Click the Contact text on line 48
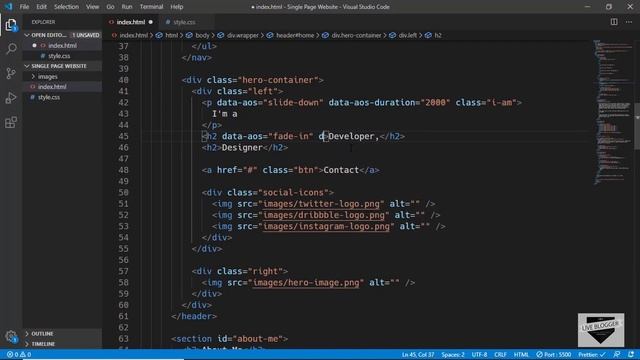The width and height of the screenshot is (640, 360). [341, 170]
